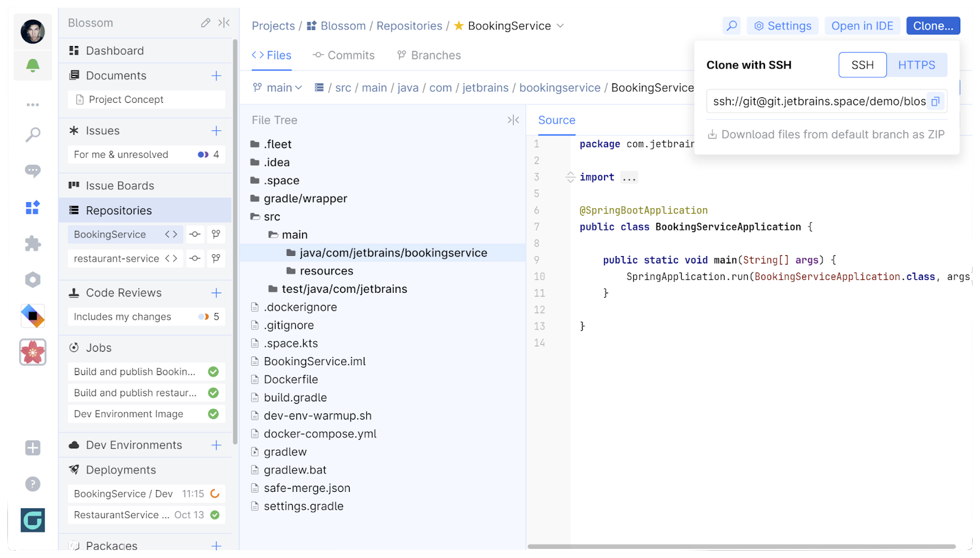Go to Projects breadcrumb link

273,26
